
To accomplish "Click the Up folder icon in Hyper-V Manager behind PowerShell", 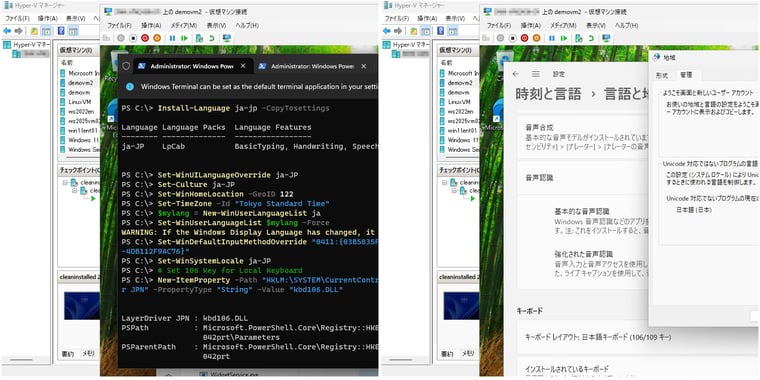I will coord(34,31).
